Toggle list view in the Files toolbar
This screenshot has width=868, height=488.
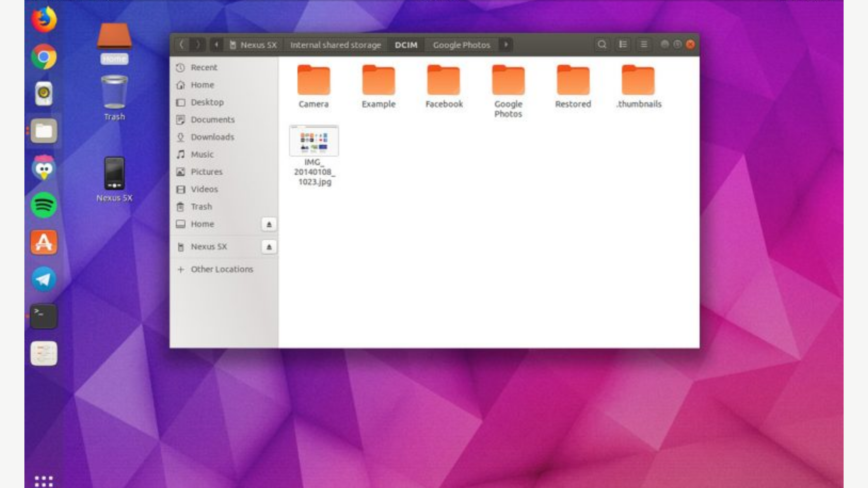point(623,45)
